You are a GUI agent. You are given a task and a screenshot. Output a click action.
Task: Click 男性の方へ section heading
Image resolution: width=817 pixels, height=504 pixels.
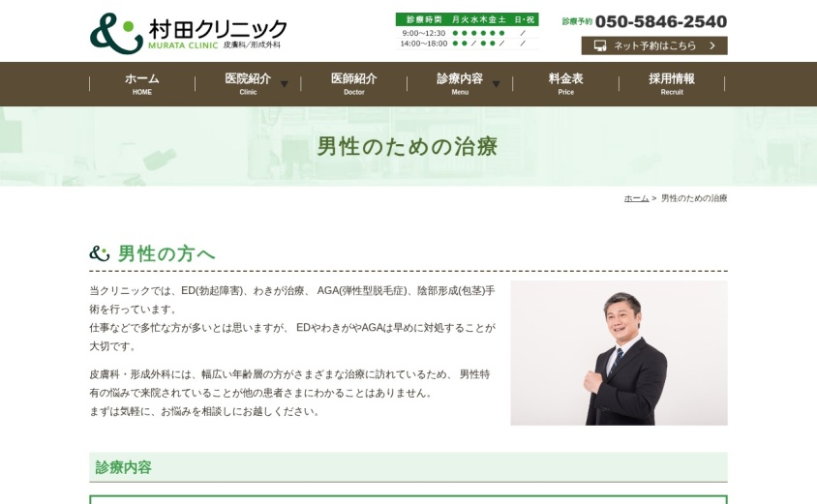pos(166,254)
